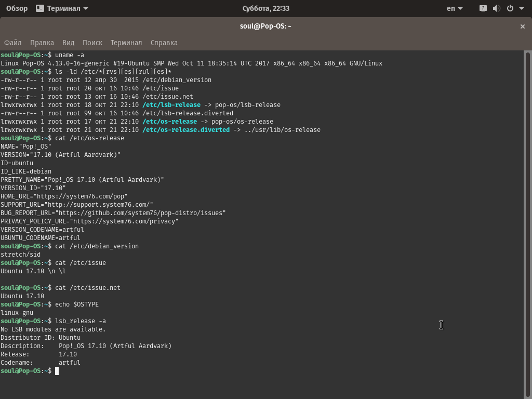Click the 'linux-gnu' output line

[x=17, y=313]
